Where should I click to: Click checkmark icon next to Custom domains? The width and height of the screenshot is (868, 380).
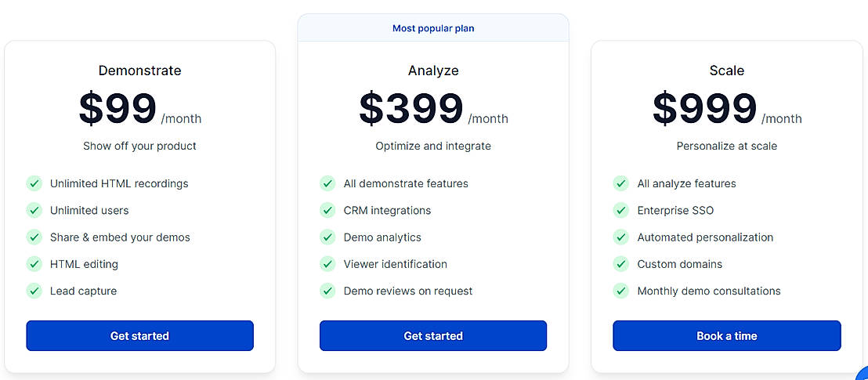[x=621, y=264]
